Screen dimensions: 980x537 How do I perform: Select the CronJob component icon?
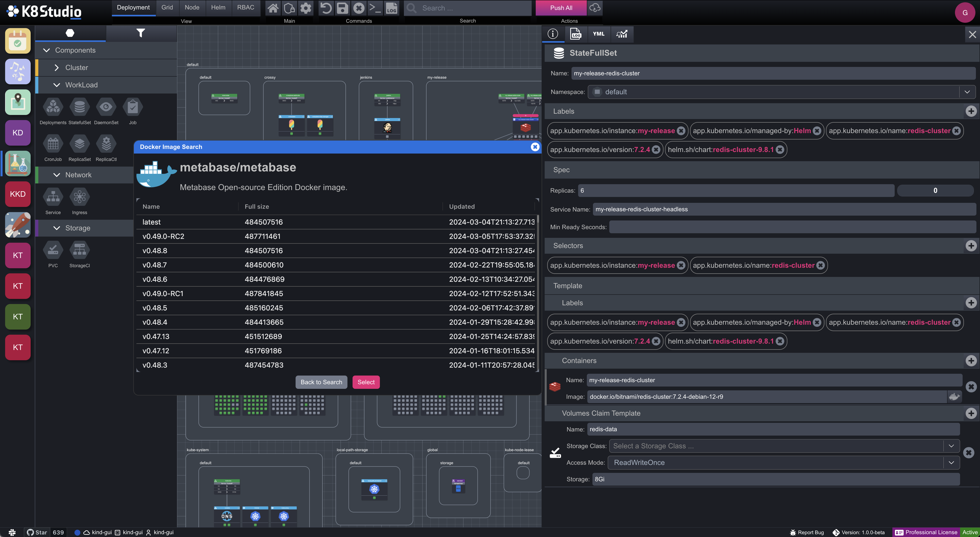tap(53, 144)
